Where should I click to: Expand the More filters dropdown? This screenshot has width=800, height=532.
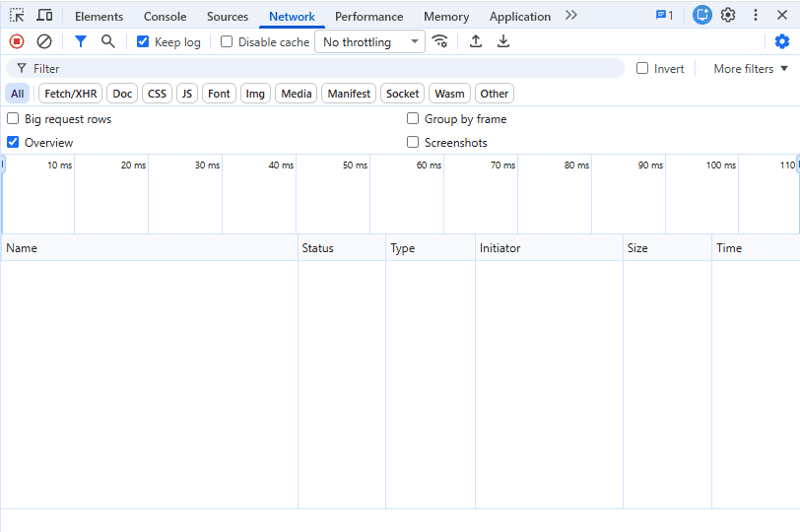click(x=751, y=69)
